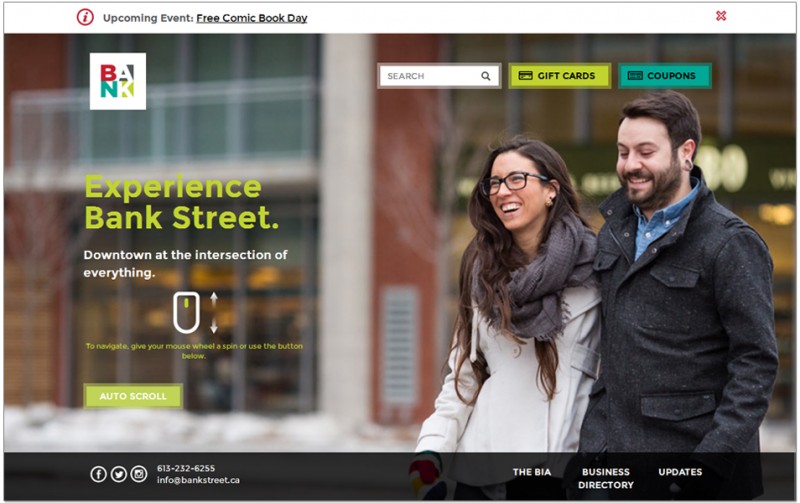Click the mouse scroll indicator icon

click(186, 313)
